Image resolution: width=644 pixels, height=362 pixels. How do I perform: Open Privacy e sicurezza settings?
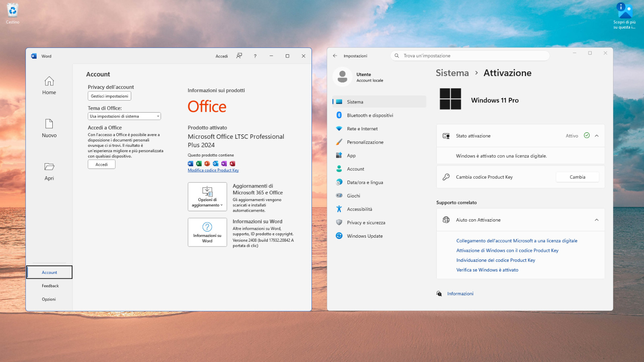(x=379, y=222)
